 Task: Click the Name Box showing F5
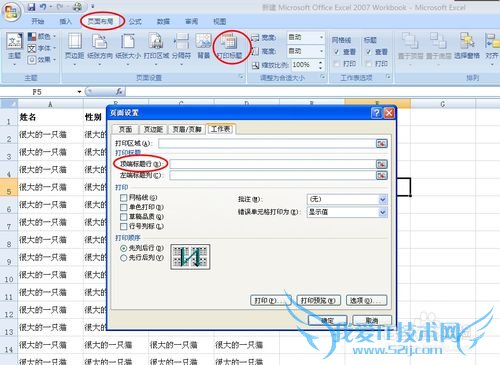tap(38, 92)
